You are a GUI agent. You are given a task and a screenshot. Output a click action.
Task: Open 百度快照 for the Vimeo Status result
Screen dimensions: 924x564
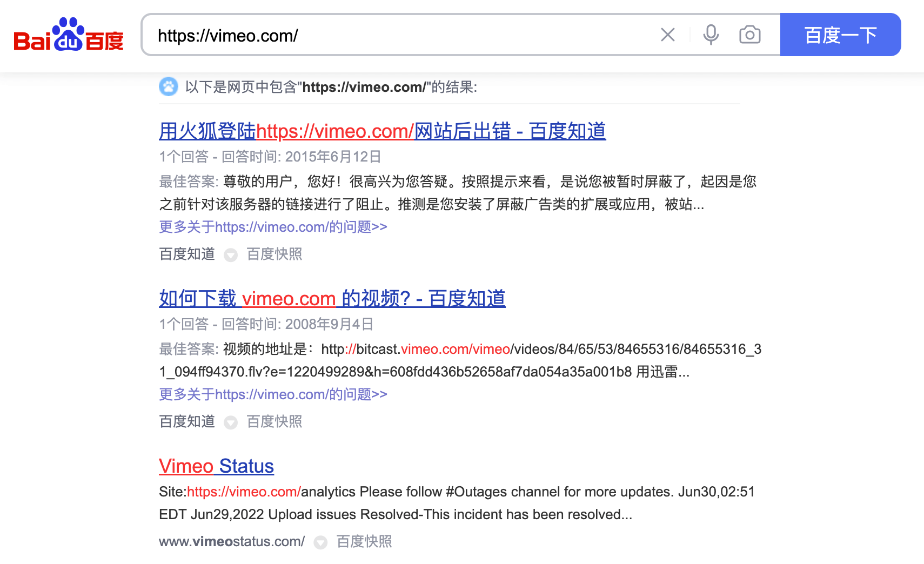(364, 541)
